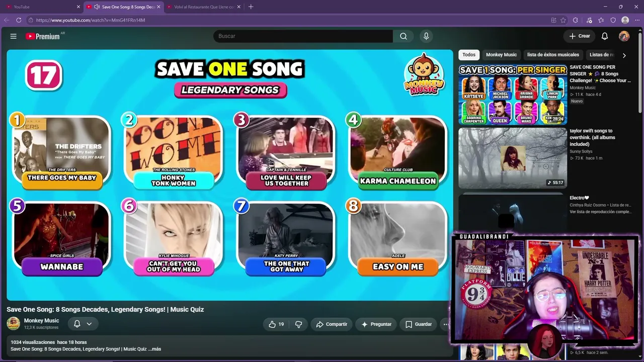644x362 pixels.
Task: Click the video title below the player
Action: tap(105, 309)
